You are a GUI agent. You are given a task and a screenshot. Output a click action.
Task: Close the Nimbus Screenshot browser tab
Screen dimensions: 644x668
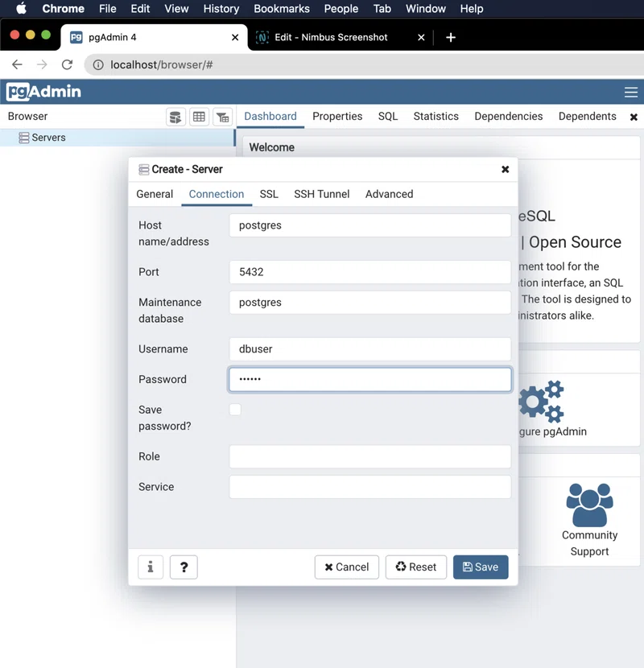tap(421, 38)
